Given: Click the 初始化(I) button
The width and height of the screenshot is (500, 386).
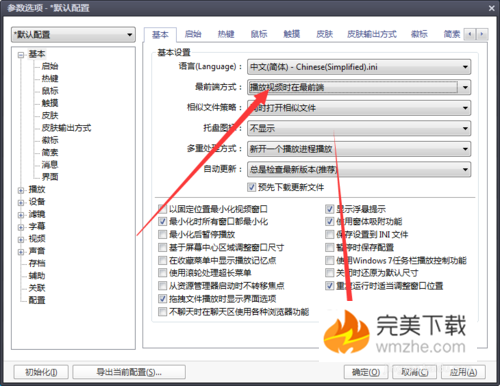Looking at the screenshot, I should [x=41, y=372].
